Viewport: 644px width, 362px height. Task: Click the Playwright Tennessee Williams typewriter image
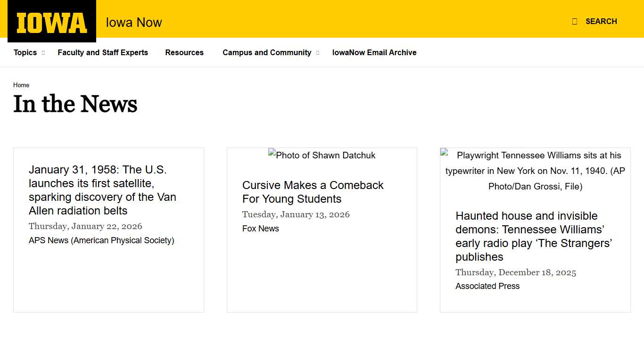(535, 171)
